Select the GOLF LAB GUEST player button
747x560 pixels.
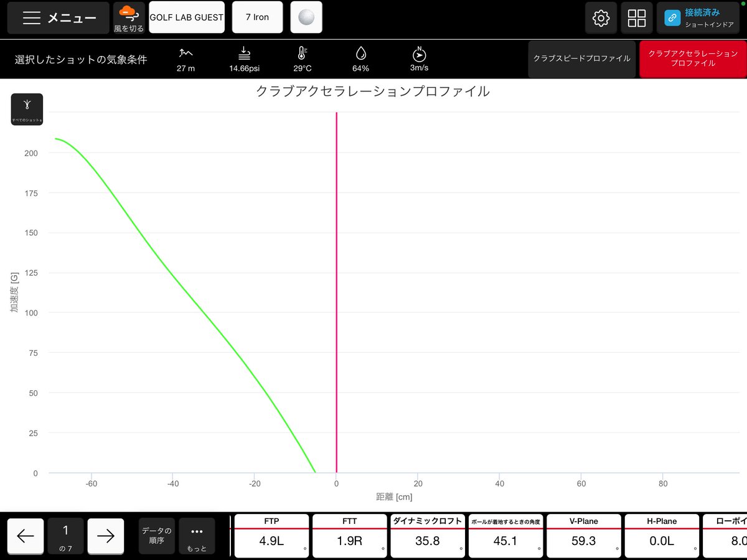click(187, 17)
